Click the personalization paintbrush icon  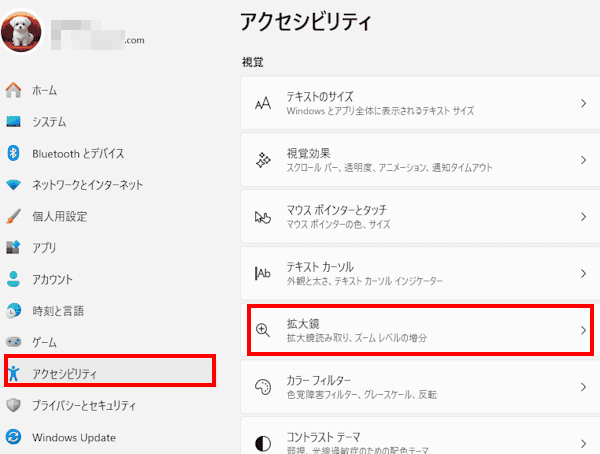tap(13, 216)
